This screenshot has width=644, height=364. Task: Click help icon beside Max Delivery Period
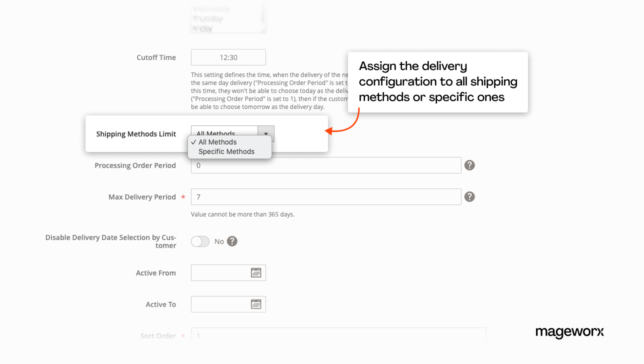(x=469, y=197)
